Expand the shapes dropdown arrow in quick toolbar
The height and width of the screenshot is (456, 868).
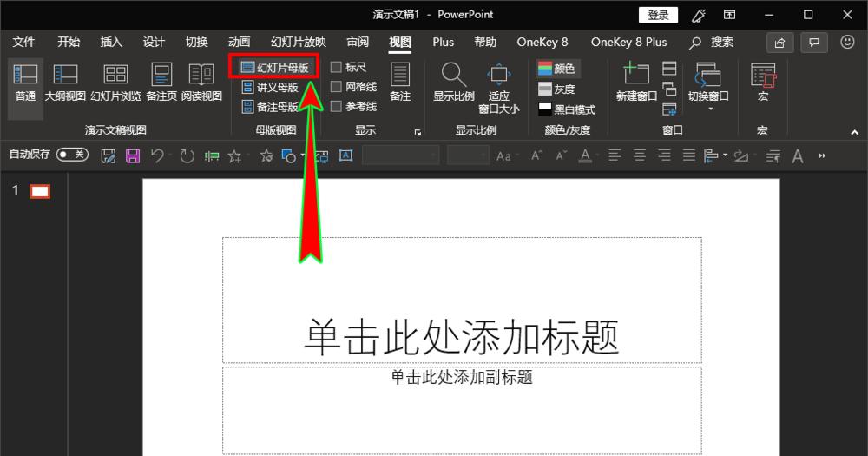click(x=303, y=156)
